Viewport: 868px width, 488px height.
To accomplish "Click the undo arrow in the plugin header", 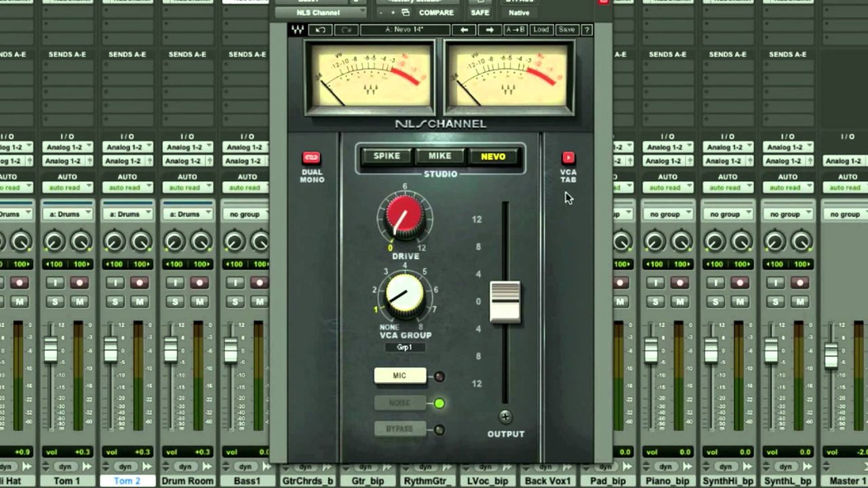I will [319, 30].
